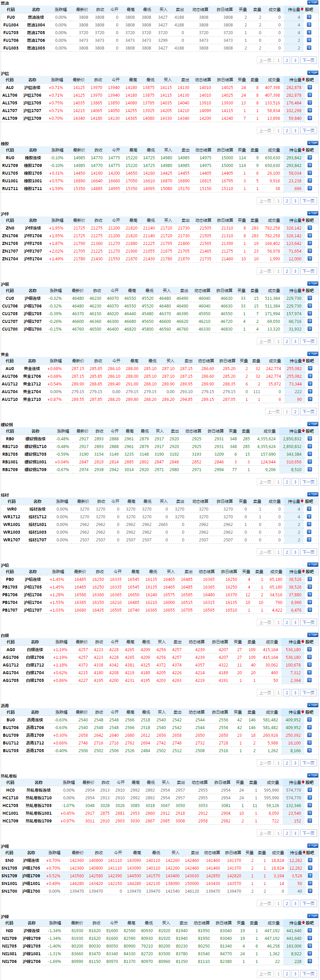Open the 黄金连续 name link
320x980 pixels.
click(x=31, y=369)
